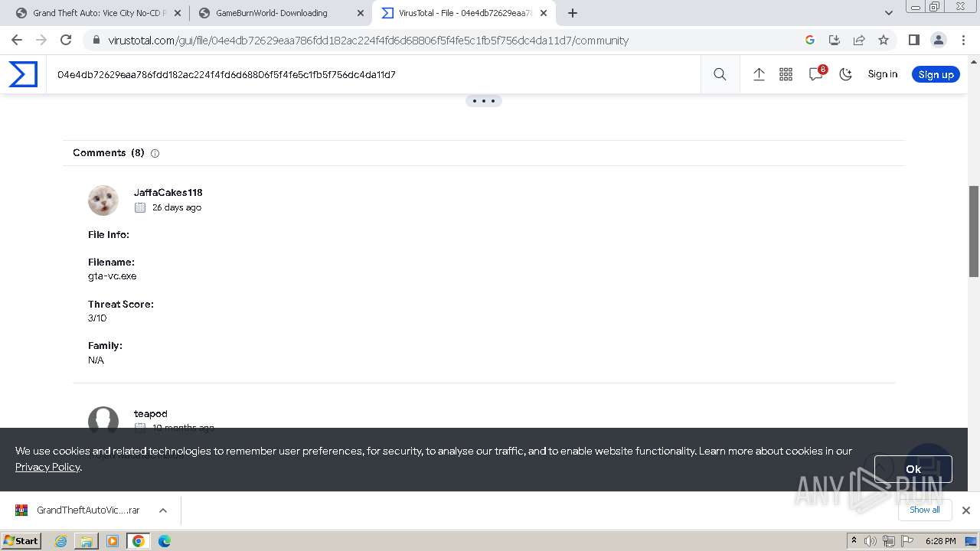Click the Threat Score 3/10 value

click(97, 318)
